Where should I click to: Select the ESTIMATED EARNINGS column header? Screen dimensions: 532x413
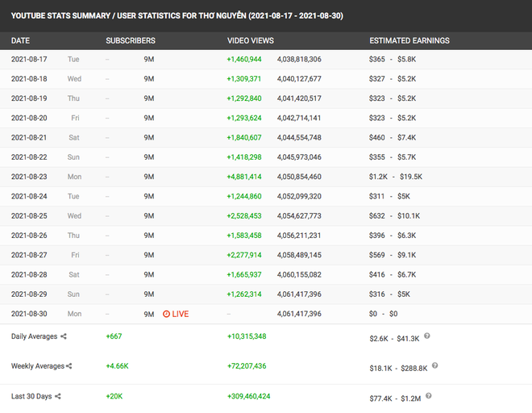[x=409, y=41]
